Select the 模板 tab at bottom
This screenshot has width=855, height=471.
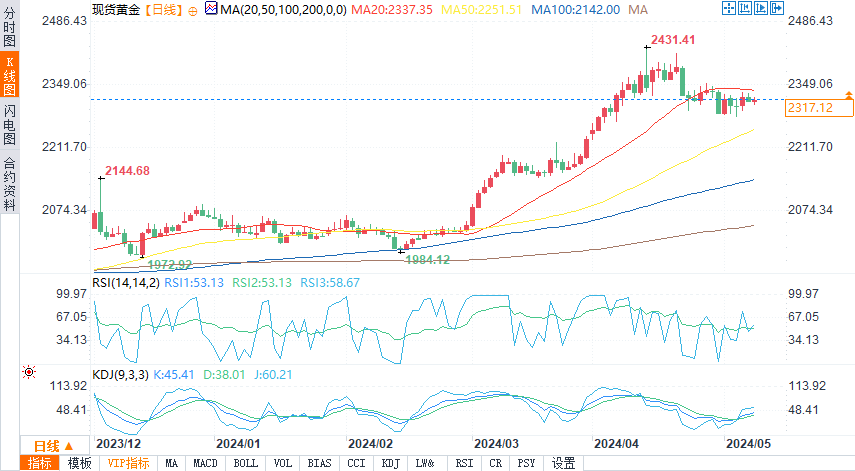tap(80, 463)
